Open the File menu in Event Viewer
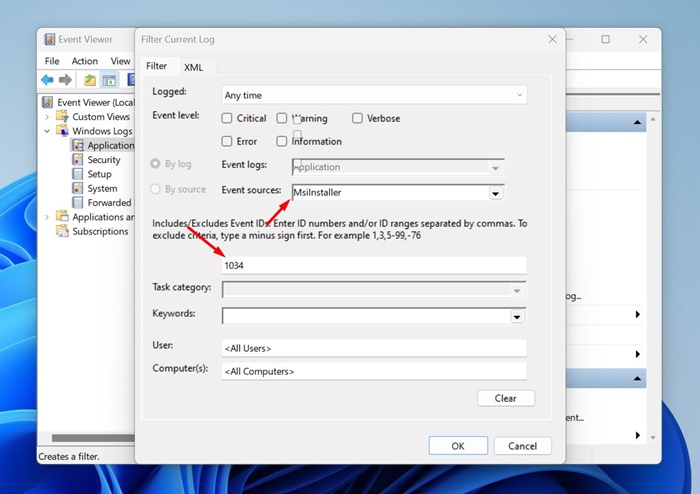 click(x=52, y=61)
